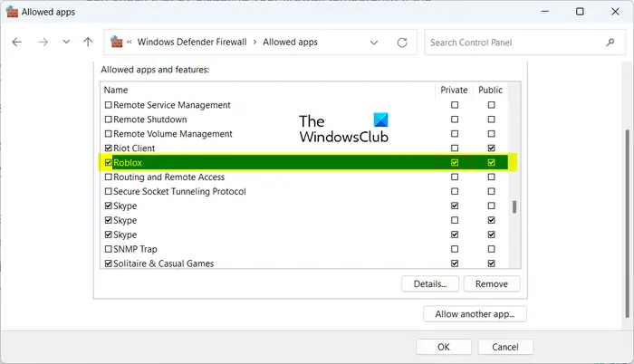Uncheck the Riot Client name checkbox
This screenshot has width=634, height=364.
click(x=108, y=148)
